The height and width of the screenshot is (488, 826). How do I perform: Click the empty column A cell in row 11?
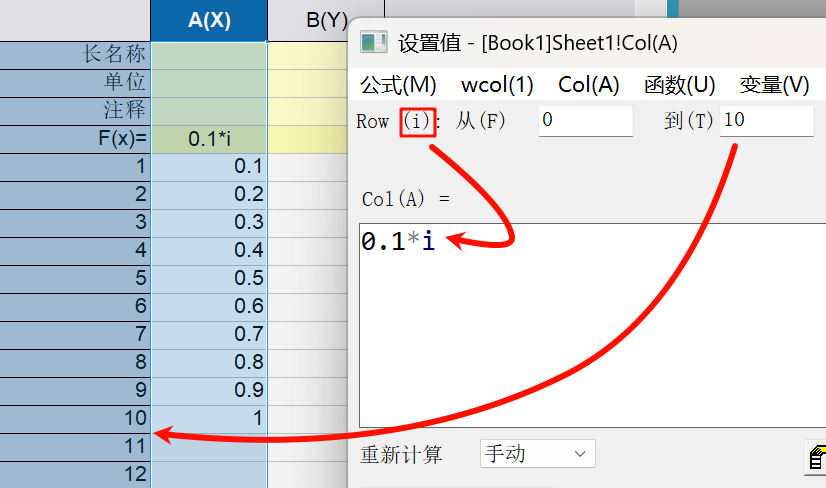pyautogui.click(x=209, y=447)
